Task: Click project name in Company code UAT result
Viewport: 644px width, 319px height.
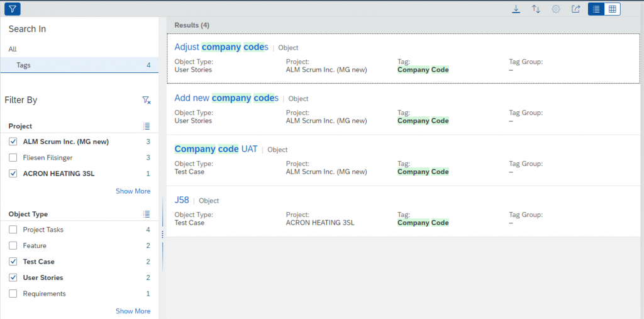Action: pos(326,172)
